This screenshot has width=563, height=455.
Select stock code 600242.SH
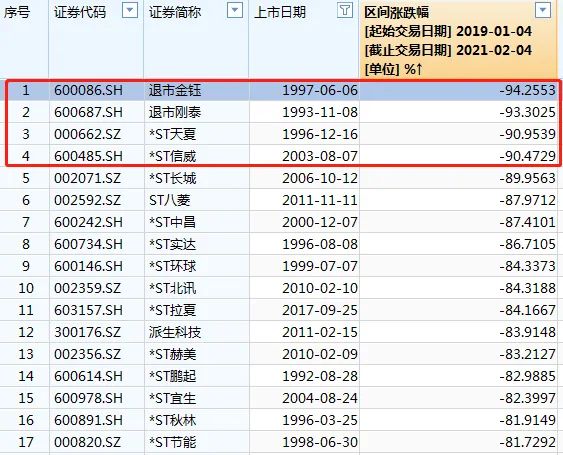pos(88,222)
